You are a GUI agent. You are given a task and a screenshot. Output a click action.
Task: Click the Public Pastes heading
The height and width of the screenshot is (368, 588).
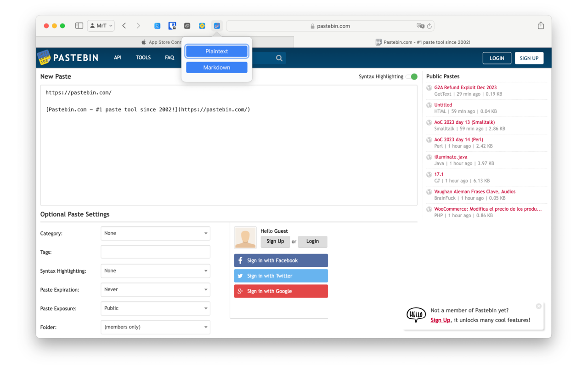point(443,76)
